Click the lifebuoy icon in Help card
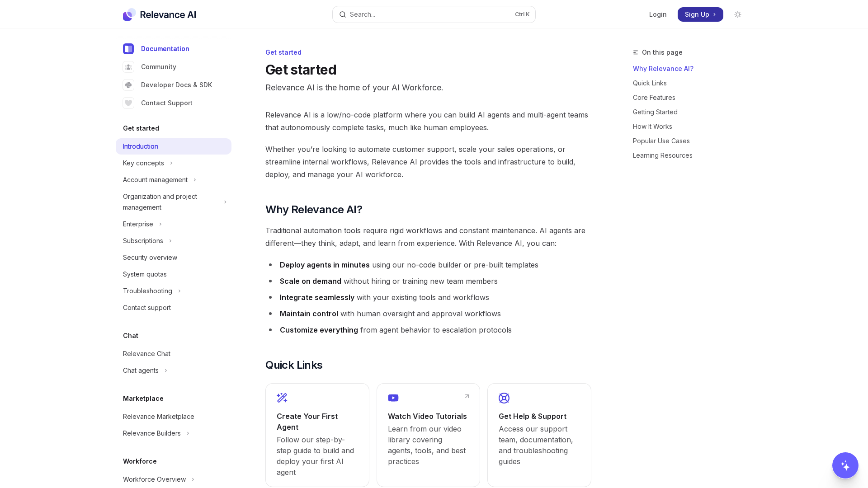The image size is (868, 488). pos(504,398)
